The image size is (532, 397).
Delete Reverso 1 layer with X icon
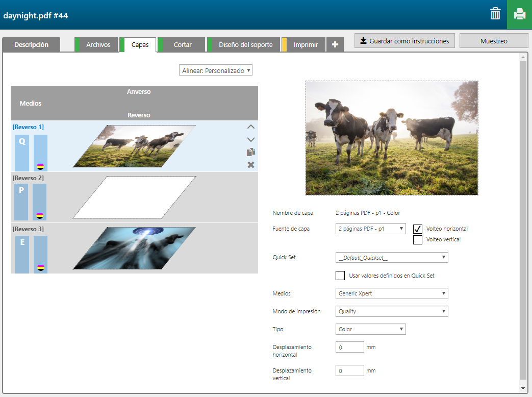tap(250, 165)
